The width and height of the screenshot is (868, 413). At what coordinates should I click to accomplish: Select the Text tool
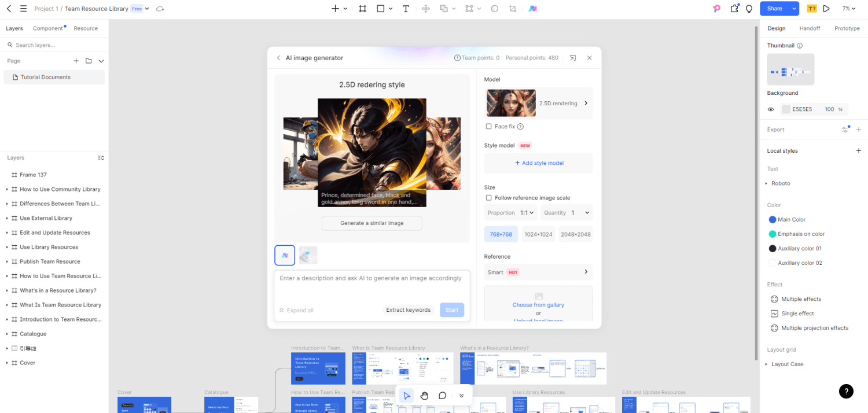click(x=406, y=9)
